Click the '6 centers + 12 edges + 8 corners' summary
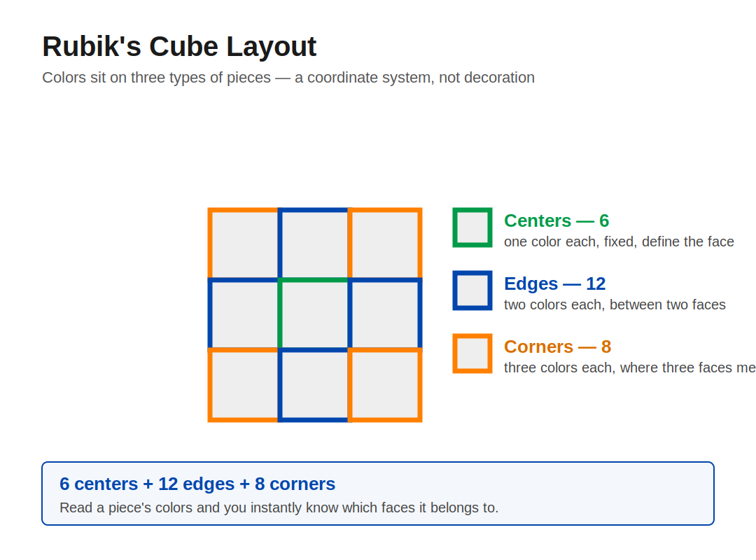 (x=197, y=484)
